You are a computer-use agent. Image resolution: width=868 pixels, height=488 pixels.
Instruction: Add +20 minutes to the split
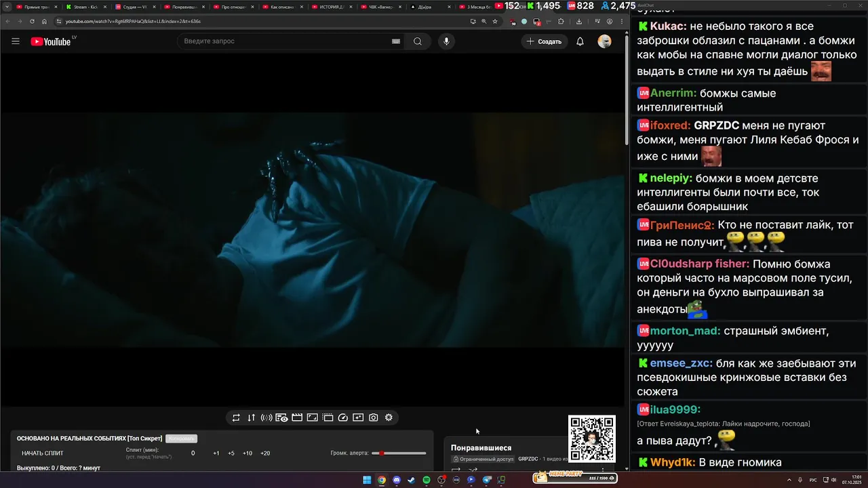(265, 453)
